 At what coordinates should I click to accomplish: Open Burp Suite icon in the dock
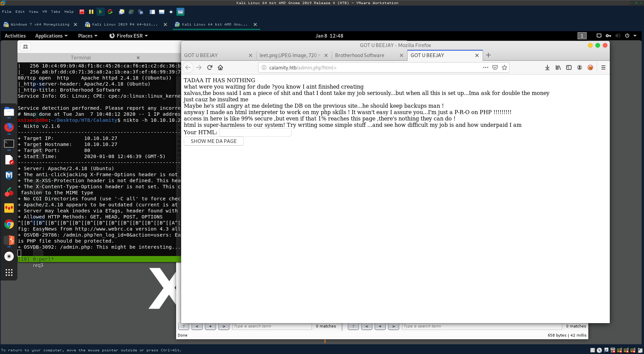tap(9, 240)
